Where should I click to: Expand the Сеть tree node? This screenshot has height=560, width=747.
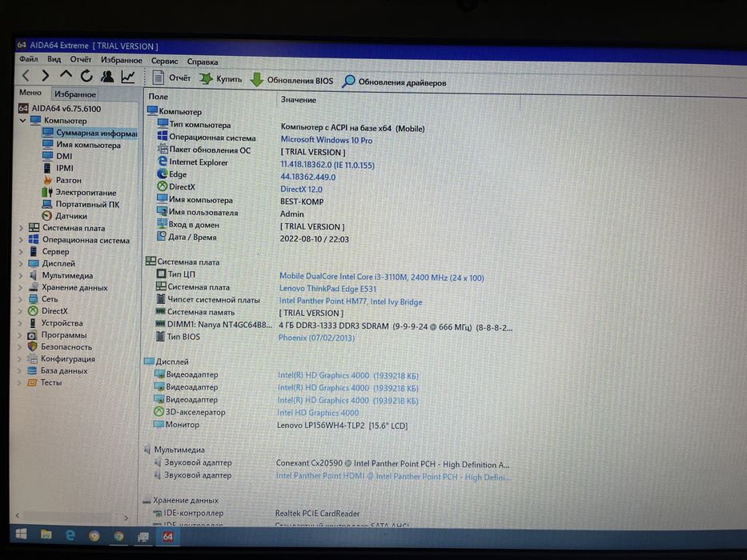coord(21,299)
